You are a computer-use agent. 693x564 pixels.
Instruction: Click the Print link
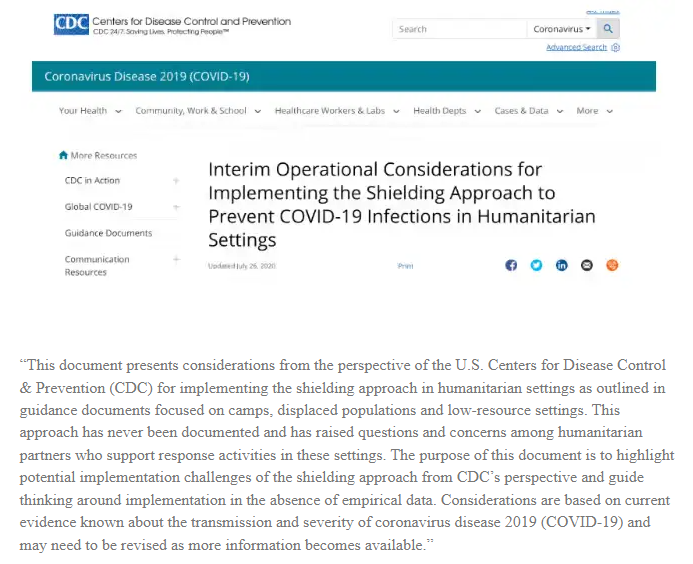(405, 266)
